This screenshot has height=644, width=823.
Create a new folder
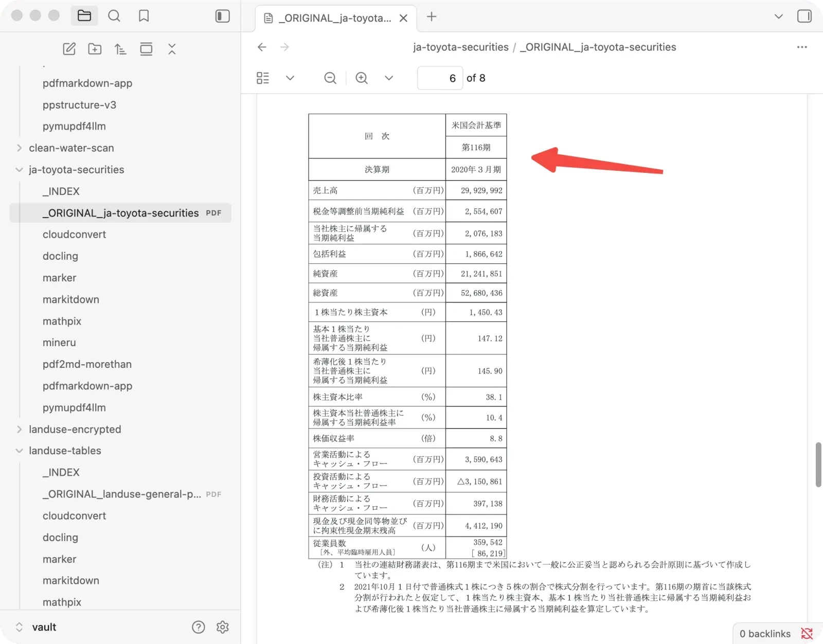95,49
